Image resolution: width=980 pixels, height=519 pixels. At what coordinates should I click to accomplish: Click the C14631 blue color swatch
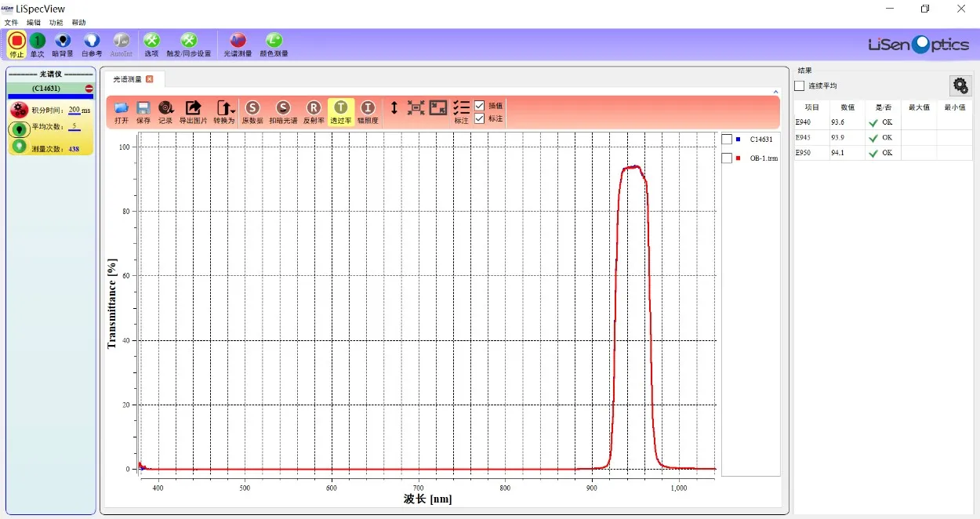(739, 140)
